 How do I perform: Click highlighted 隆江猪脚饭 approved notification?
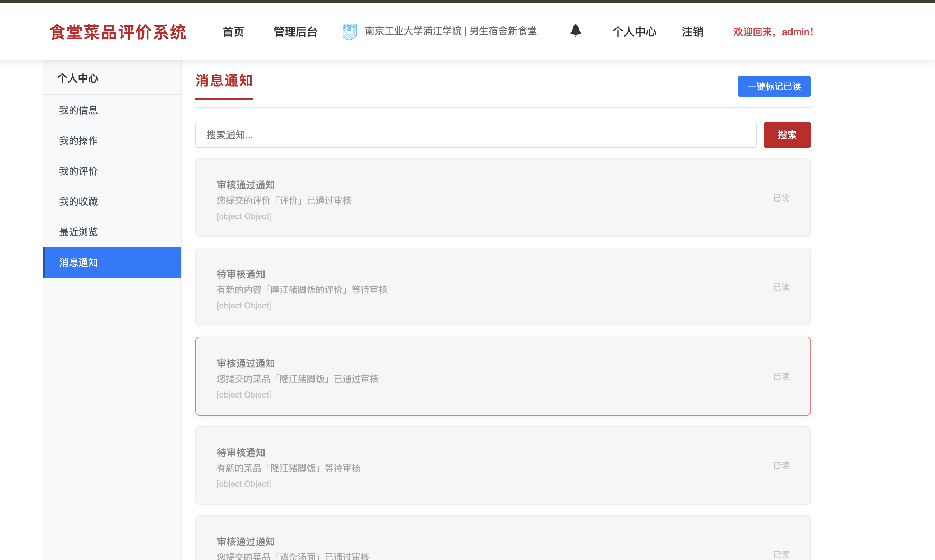[x=502, y=376]
